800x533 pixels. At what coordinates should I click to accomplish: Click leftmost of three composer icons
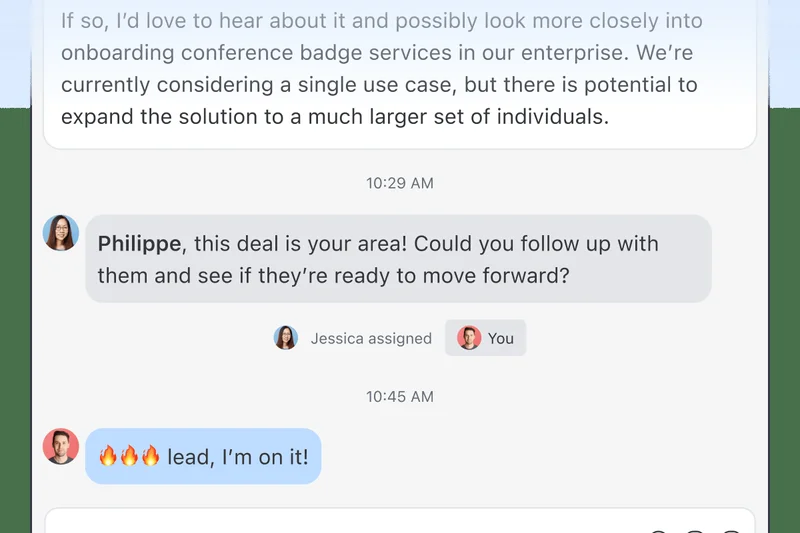[x=658, y=530]
